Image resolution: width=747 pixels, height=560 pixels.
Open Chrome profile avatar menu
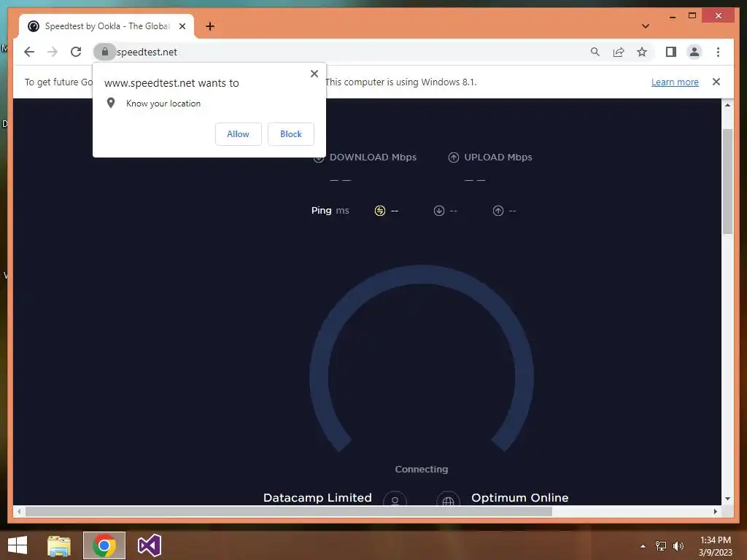point(694,52)
